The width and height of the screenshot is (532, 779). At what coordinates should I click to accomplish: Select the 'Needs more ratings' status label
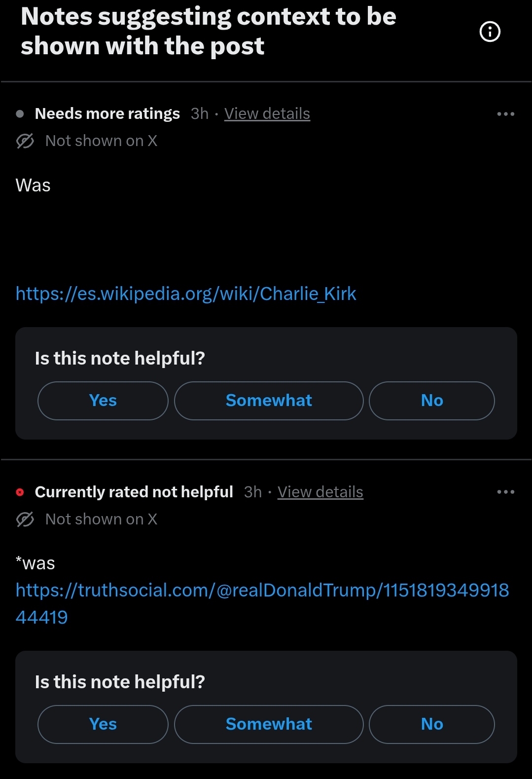tap(107, 114)
